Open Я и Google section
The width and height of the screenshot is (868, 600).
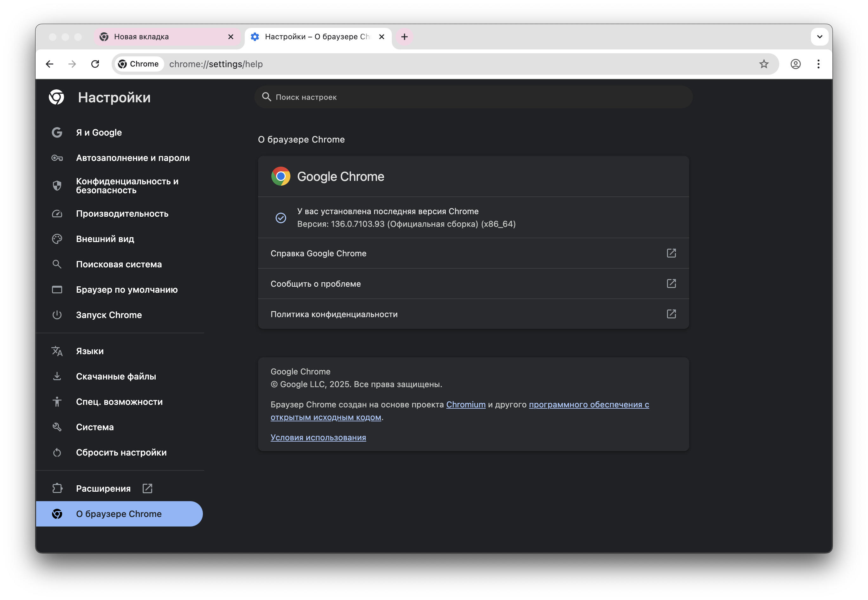[x=99, y=132]
